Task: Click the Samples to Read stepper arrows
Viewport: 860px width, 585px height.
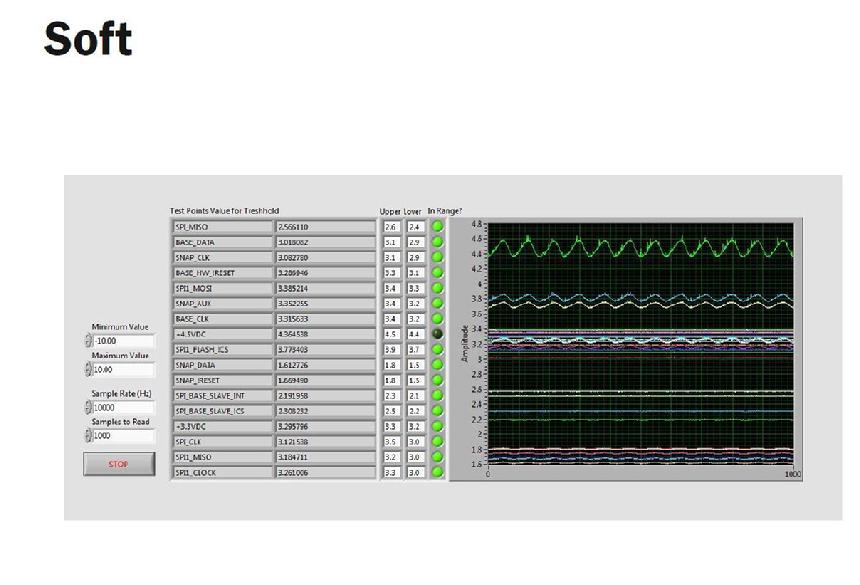Action: pos(88,435)
